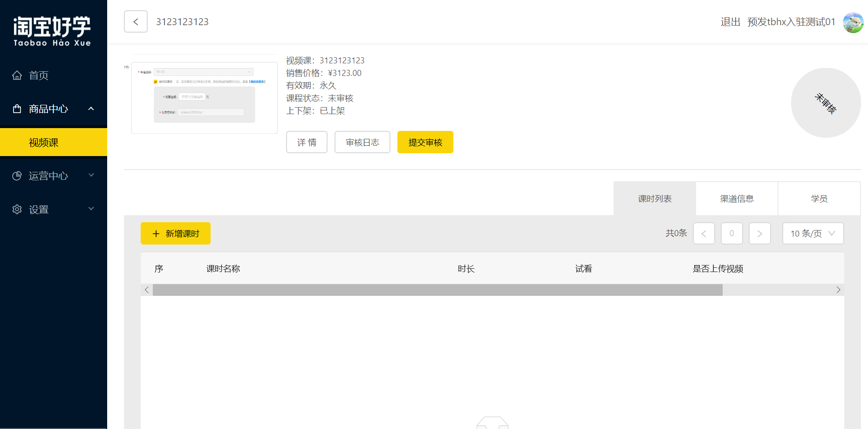This screenshot has height=429, width=868.
Task: Click the 新增课时 button
Action: click(x=176, y=233)
